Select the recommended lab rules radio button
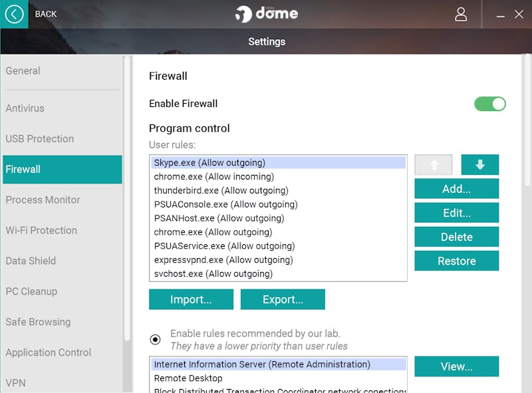 coord(155,339)
